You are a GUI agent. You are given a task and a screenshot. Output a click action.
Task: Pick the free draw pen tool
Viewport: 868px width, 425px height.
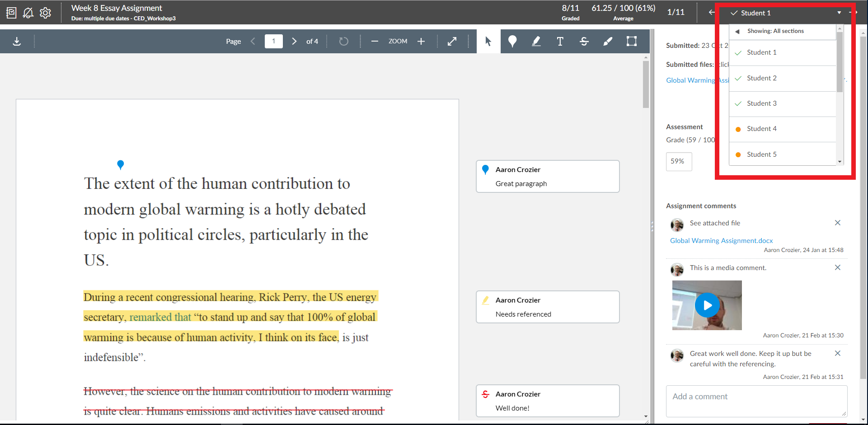point(608,42)
